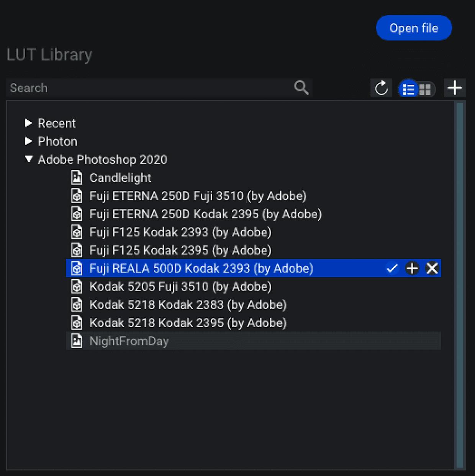
Task: Collapse the Adobe Photoshop 2020 folder
Action: [x=29, y=159]
